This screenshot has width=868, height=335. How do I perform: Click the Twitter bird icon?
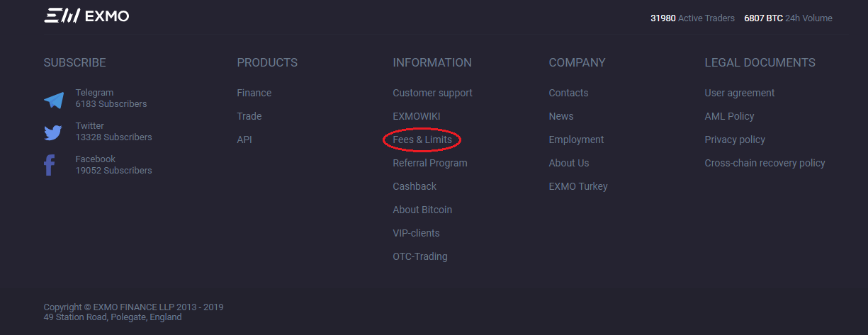coord(53,132)
